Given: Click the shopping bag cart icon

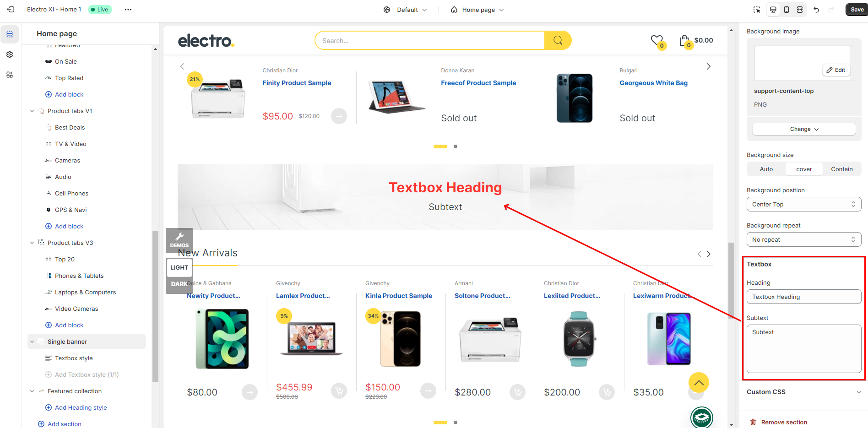Looking at the screenshot, I should pos(685,41).
